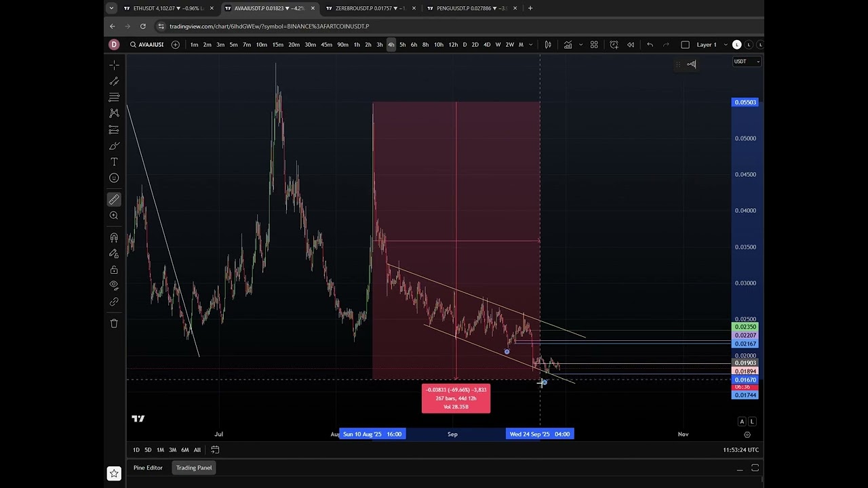Go back in browser history
This screenshot has height=488, width=868.
112,26
